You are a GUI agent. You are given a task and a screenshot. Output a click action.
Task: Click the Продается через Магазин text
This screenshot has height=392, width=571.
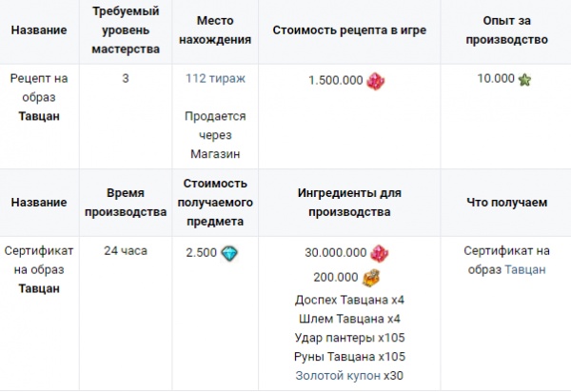coord(215,135)
